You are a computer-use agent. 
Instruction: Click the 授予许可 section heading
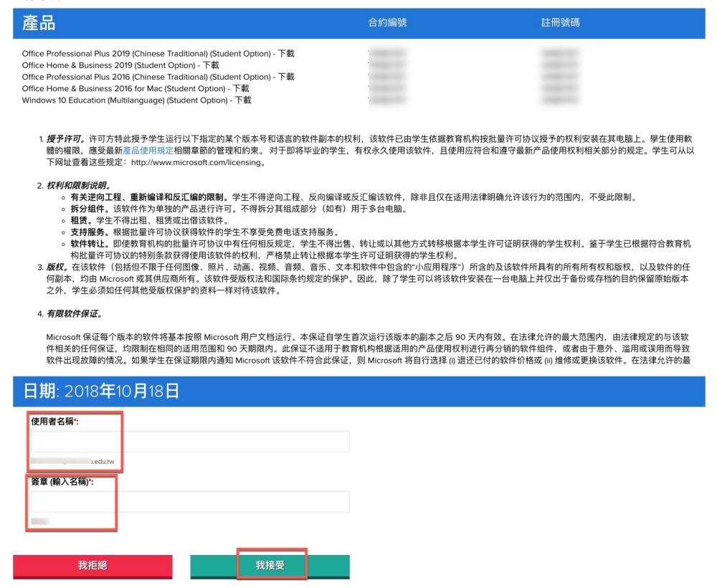(65, 139)
